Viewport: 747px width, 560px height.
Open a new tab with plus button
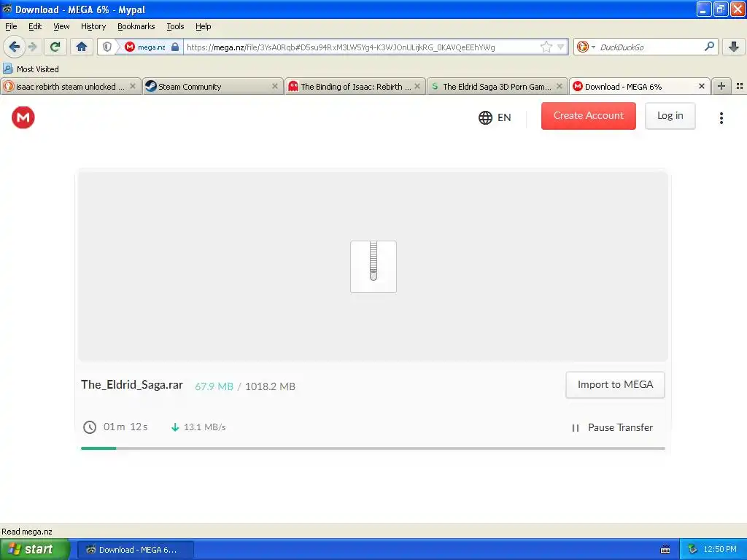point(721,86)
